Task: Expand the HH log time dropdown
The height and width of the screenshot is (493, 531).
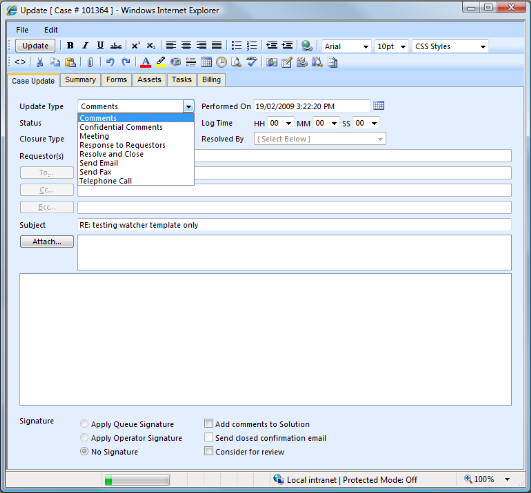Action: coord(280,123)
